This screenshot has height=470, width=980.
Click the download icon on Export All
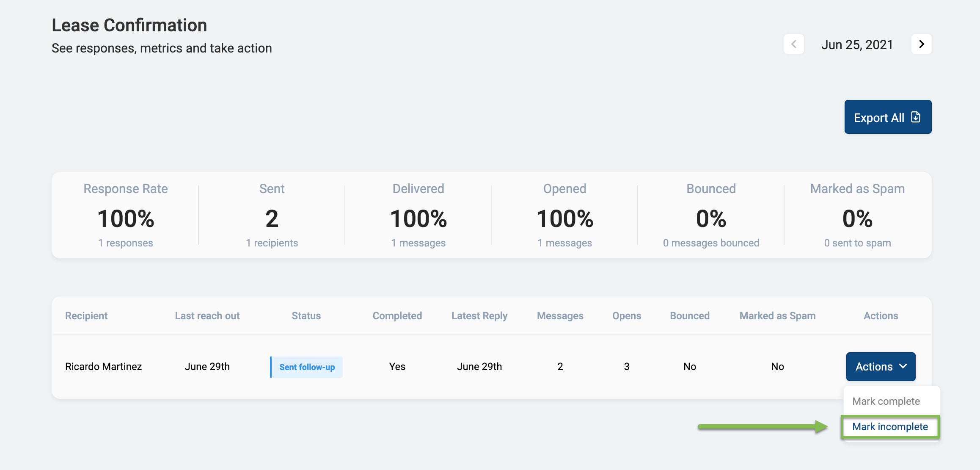pos(916,117)
